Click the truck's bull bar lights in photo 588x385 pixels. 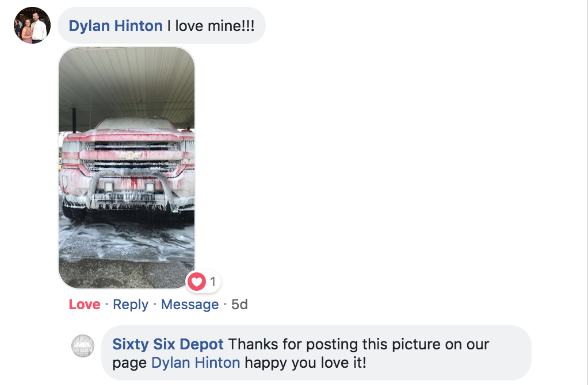[x=129, y=187]
